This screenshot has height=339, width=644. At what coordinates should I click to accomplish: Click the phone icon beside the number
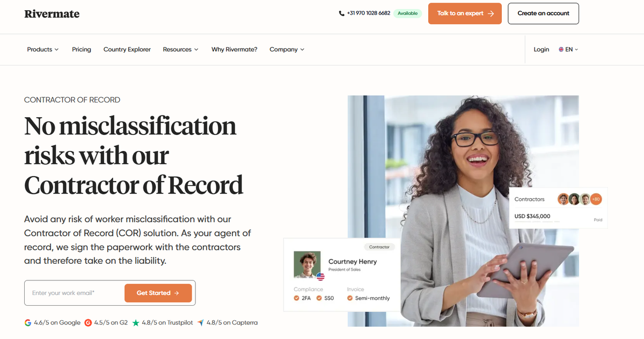pos(342,13)
